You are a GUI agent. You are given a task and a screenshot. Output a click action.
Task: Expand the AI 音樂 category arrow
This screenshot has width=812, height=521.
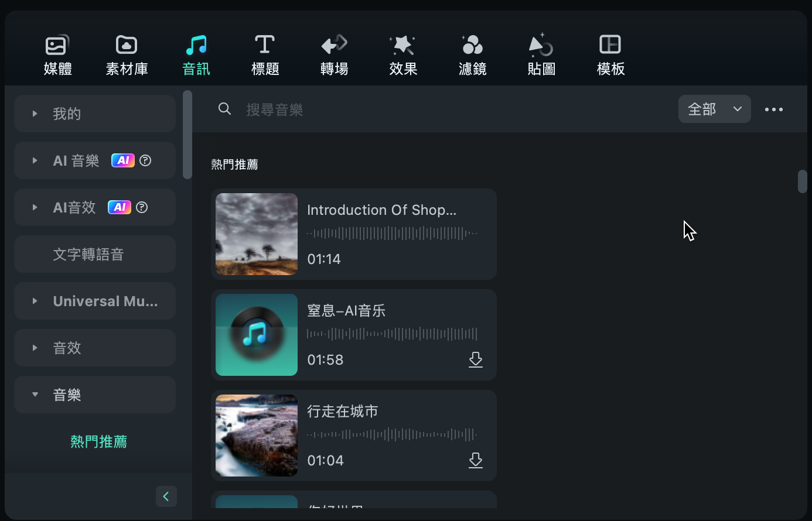point(35,160)
